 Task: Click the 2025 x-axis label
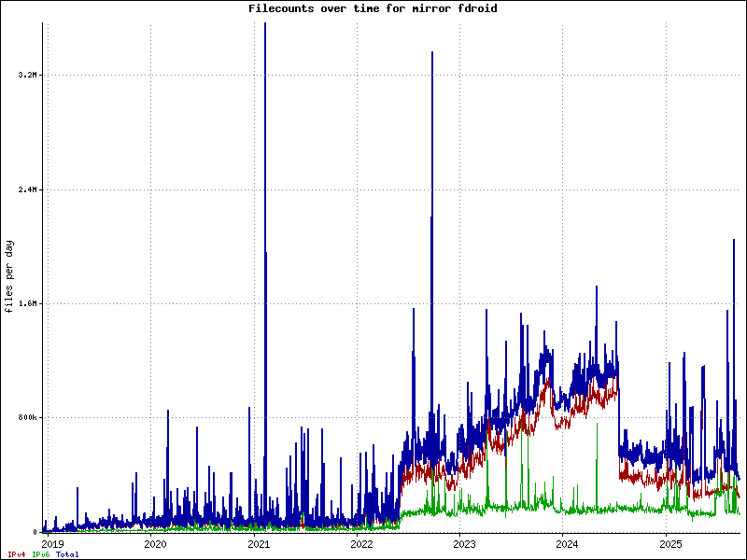pyautogui.click(x=669, y=543)
